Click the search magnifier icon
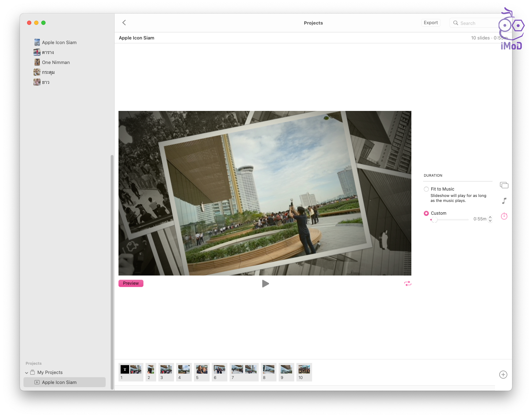 tap(455, 23)
